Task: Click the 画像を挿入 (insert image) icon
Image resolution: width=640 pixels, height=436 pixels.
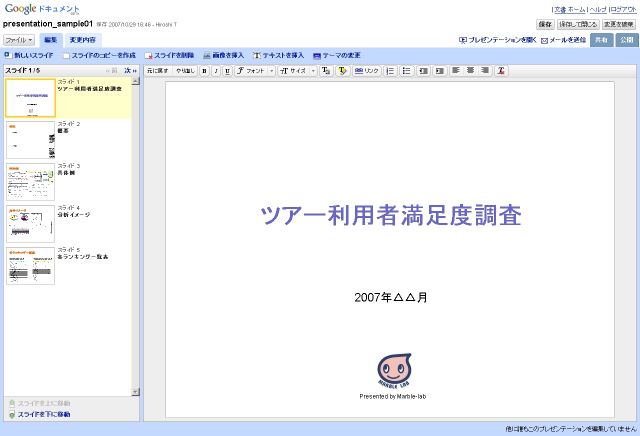Action: 223,56
